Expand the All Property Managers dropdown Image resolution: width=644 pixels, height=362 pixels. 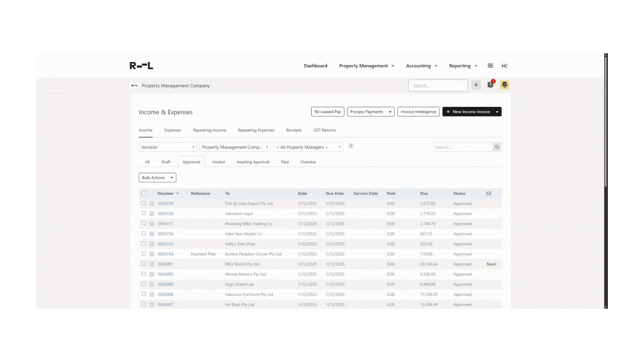click(x=308, y=147)
